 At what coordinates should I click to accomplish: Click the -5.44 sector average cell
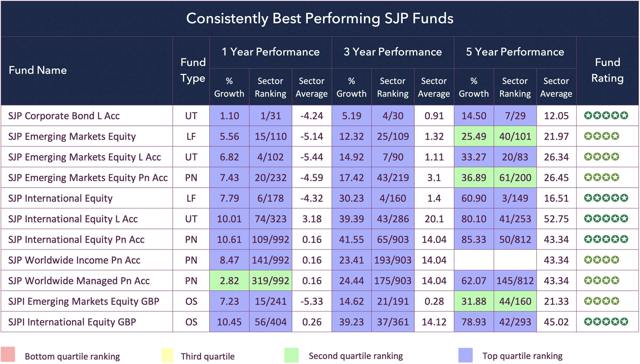click(312, 157)
